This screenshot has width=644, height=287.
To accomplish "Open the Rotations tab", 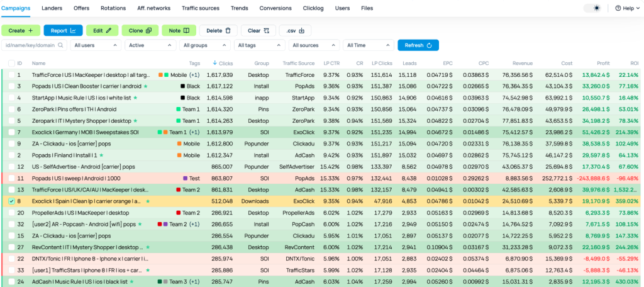I will coord(113,8).
